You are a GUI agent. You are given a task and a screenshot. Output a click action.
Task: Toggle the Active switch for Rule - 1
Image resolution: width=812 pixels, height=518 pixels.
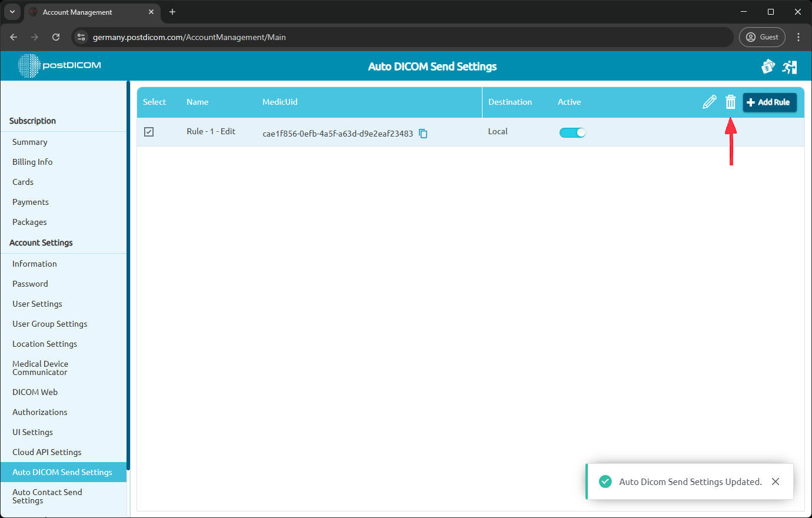pyautogui.click(x=572, y=132)
